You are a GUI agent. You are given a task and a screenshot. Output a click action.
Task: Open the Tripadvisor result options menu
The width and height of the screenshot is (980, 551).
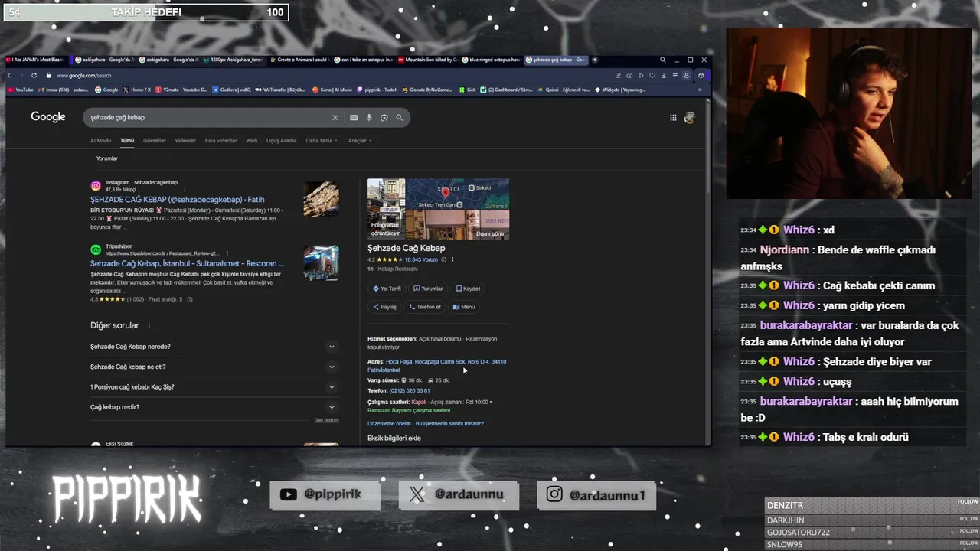tap(227, 253)
